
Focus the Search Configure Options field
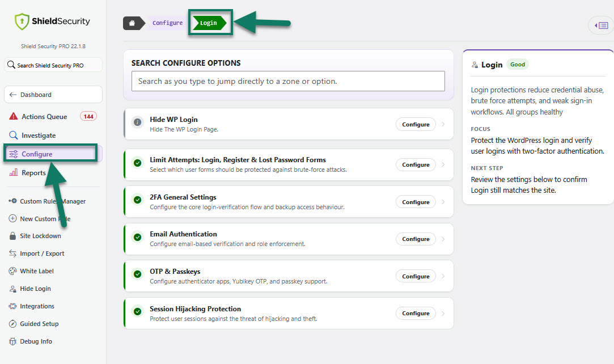tap(288, 81)
